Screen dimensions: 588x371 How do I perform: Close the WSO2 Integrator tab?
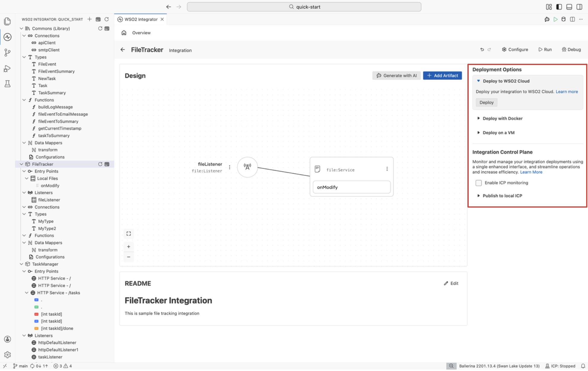point(162,19)
